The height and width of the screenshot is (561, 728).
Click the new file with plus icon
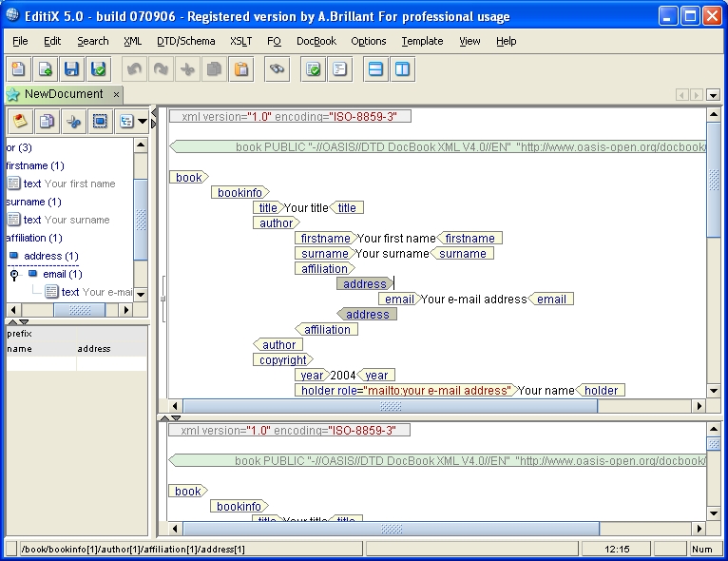point(45,69)
